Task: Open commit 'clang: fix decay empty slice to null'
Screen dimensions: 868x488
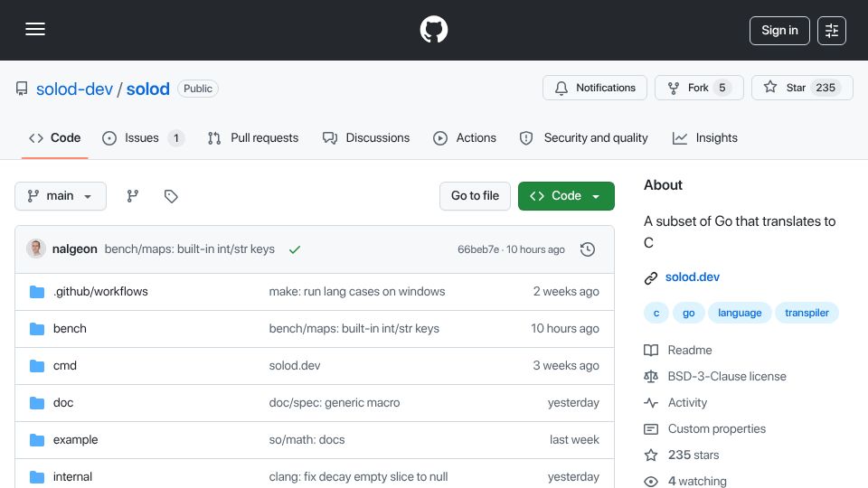Action: pos(358,477)
